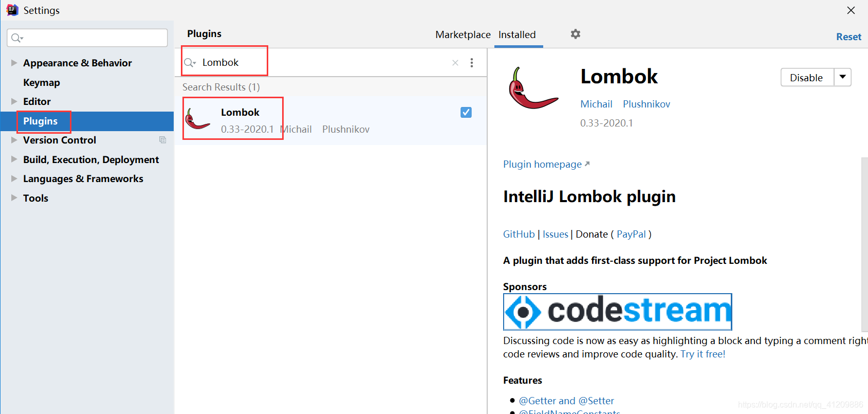Image resolution: width=868 pixels, height=414 pixels.
Task: Click the settings search input field
Action: click(x=87, y=38)
